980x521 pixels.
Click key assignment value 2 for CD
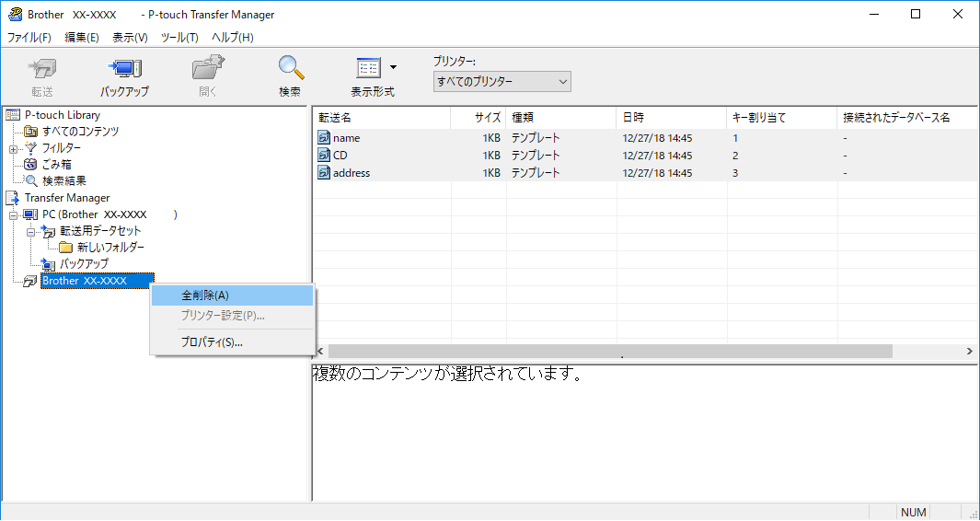coord(735,156)
